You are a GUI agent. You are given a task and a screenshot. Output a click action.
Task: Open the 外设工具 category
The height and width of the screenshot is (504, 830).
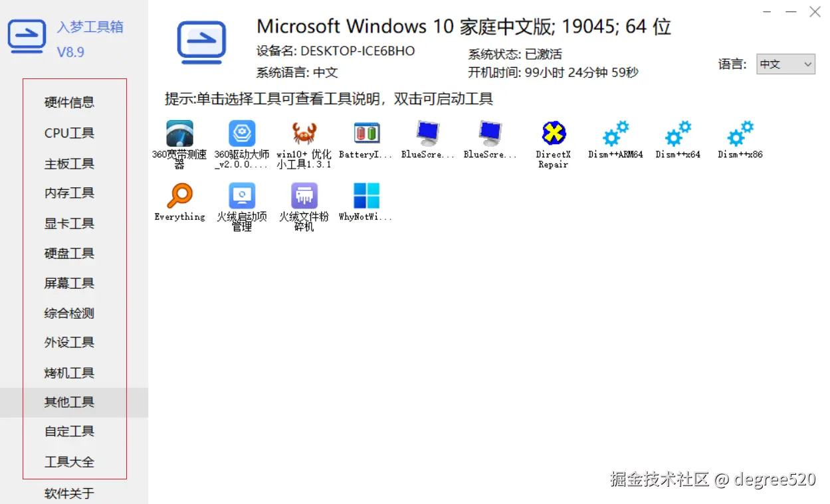point(69,343)
